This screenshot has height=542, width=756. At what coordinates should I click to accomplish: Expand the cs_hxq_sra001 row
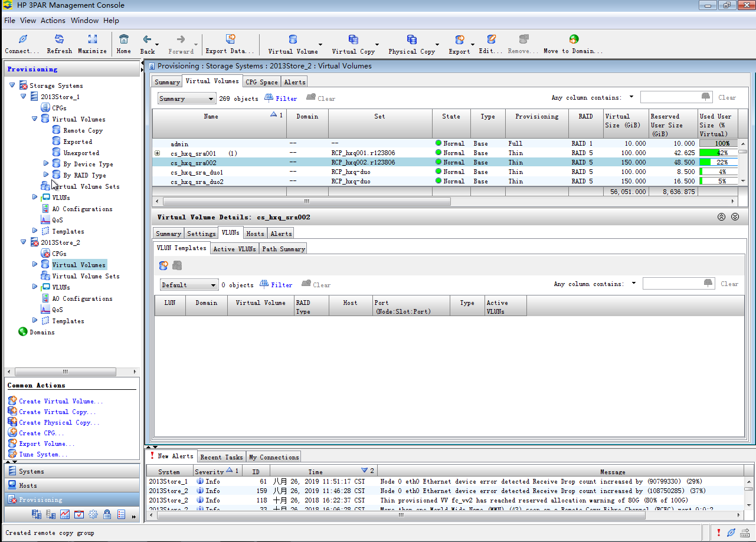tap(158, 153)
